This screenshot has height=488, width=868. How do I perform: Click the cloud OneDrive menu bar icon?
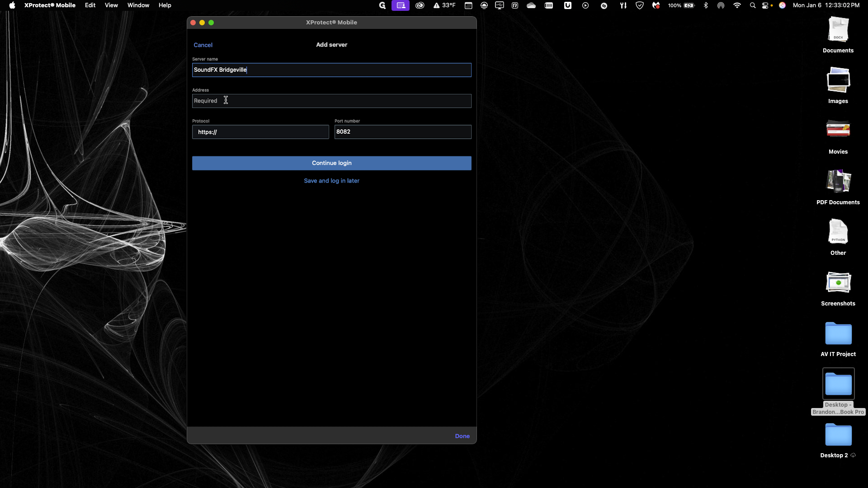point(531,5)
